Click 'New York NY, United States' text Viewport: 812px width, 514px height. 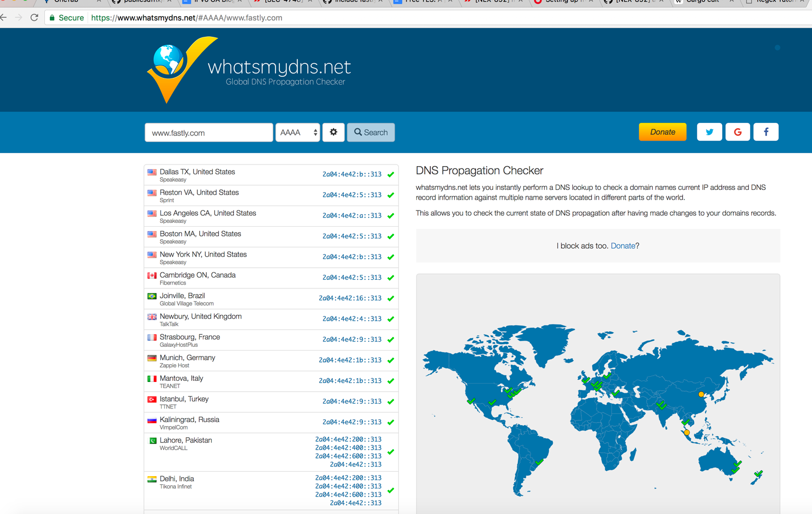tap(203, 254)
